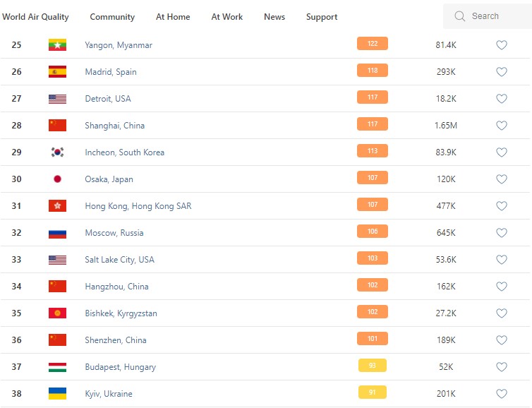Heart the Salt Lake City, USA row

(x=502, y=260)
